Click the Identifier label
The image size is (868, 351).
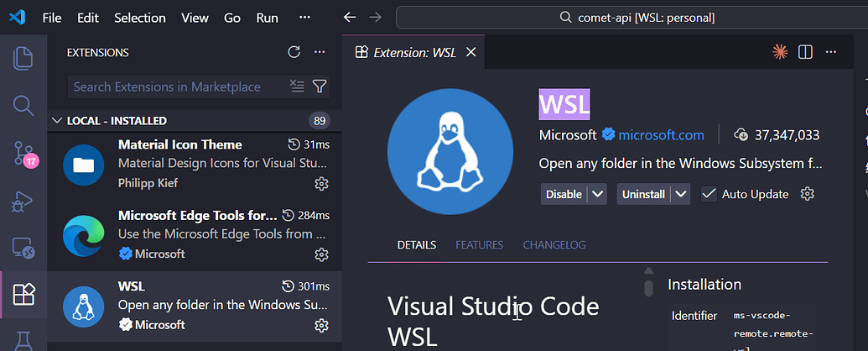[x=694, y=316]
